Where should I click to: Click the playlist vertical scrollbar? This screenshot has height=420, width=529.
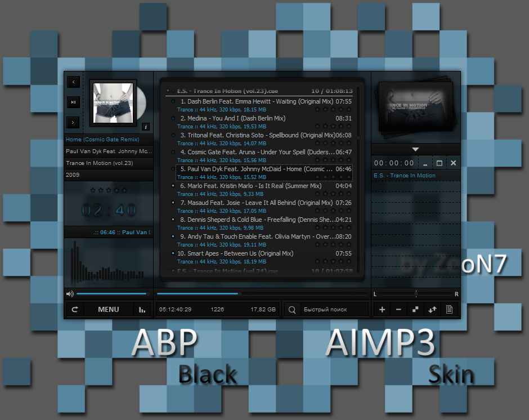[358, 179]
